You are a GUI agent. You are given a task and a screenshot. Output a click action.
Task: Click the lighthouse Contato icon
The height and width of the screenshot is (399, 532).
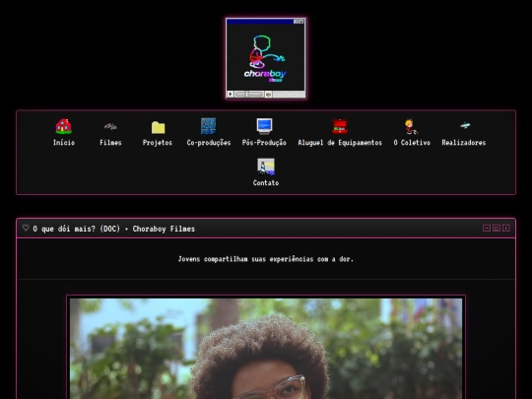266,166
